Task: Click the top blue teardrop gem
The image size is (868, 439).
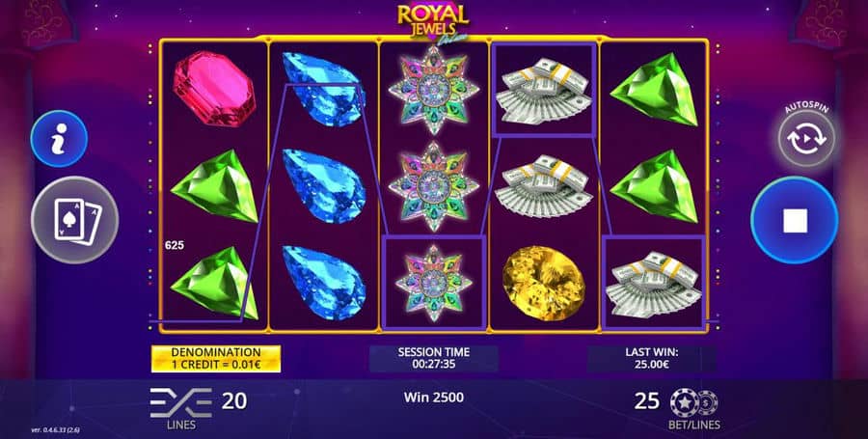Action: tap(324, 89)
